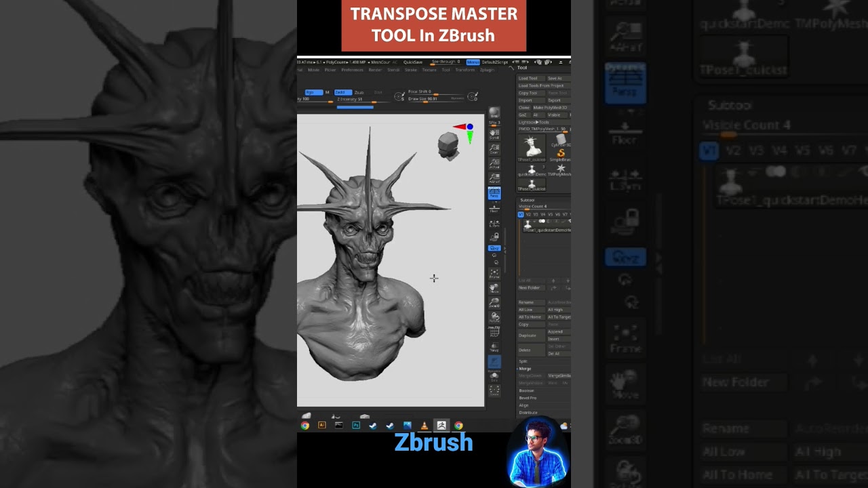Select the Cylinder3D tool thumbnail
This screenshot has width=868, height=488.
pos(560,140)
